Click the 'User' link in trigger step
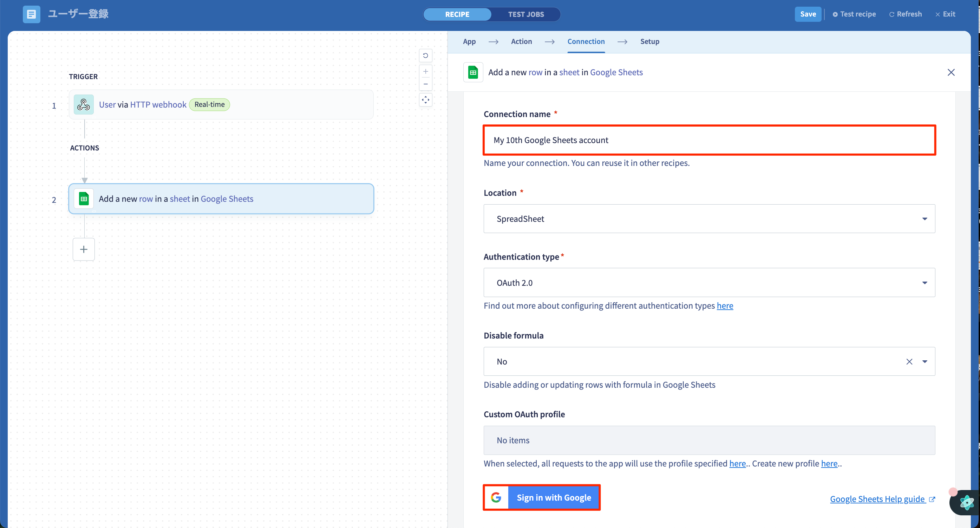Viewport: 980px width, 528px height. pyautogui.click(x=107, y=105)
